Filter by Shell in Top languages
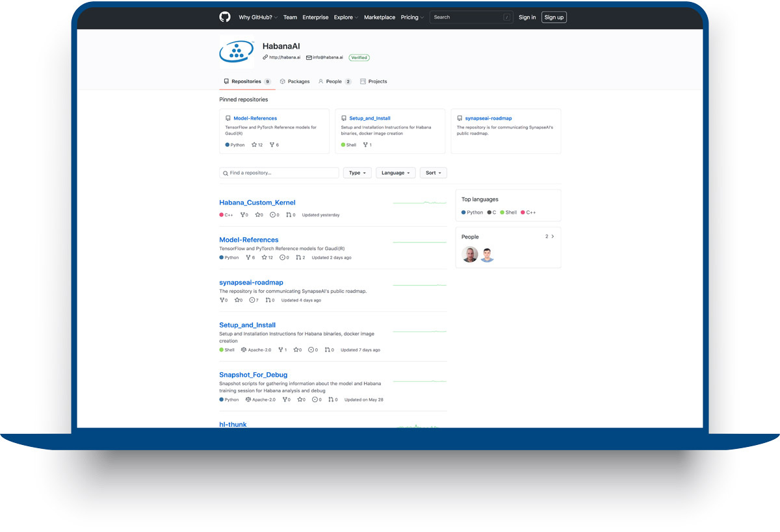780x532 pixels. (508, 212)
